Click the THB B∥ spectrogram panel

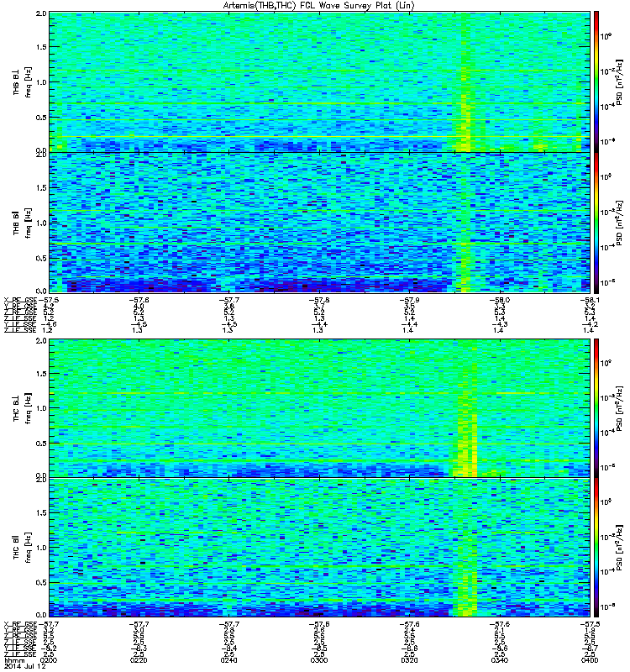tap(319, 223)
